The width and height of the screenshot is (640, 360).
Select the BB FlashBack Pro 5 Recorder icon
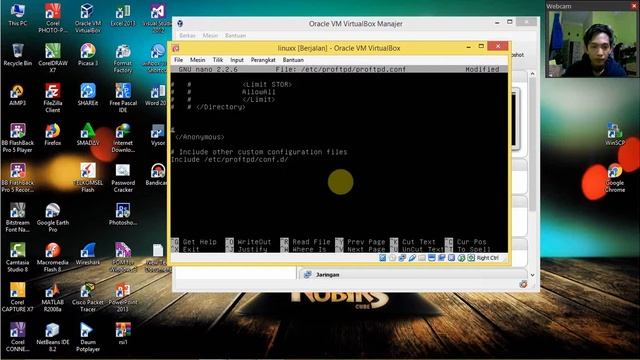point(18,178)
